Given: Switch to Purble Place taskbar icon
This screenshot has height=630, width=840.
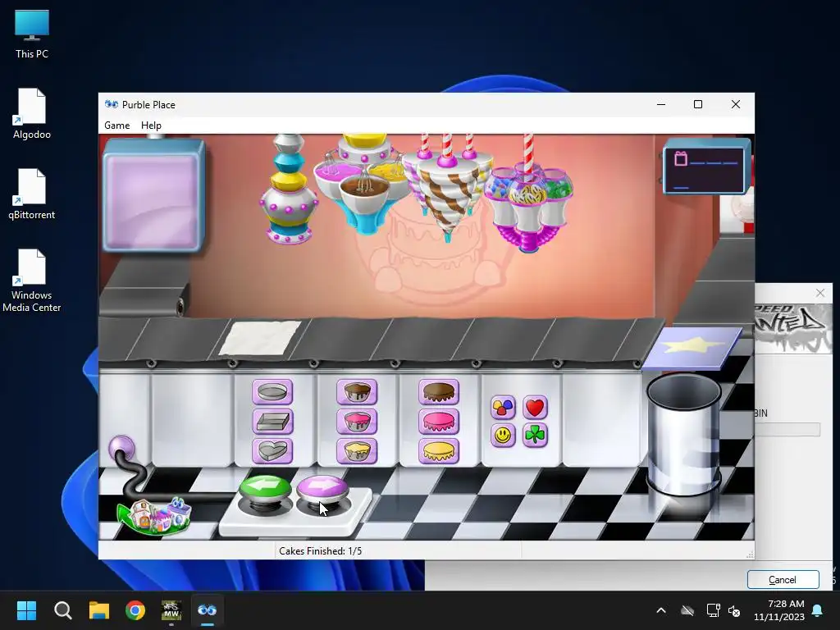Looking at the screenshot, I should [208, 610].
